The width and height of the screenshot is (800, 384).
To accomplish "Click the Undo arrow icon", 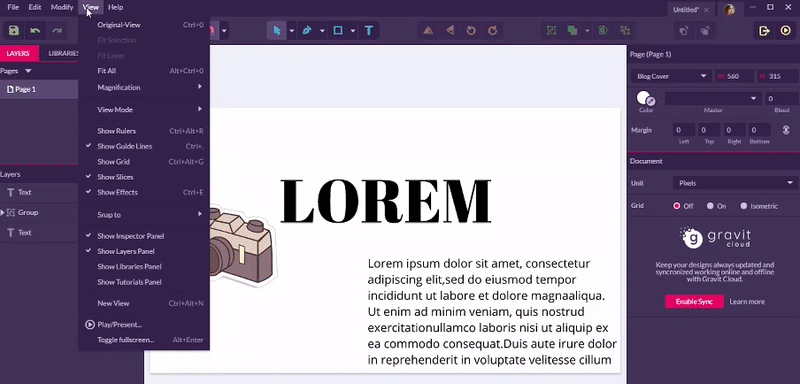I will pos(35,31).
